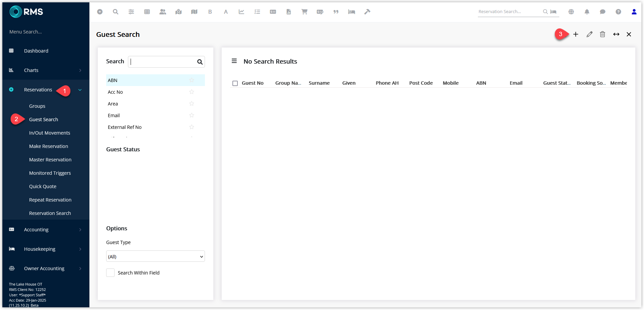
Task: Open Reservation Search menu item
Action: pyautogui.click(x=50, y=213)
